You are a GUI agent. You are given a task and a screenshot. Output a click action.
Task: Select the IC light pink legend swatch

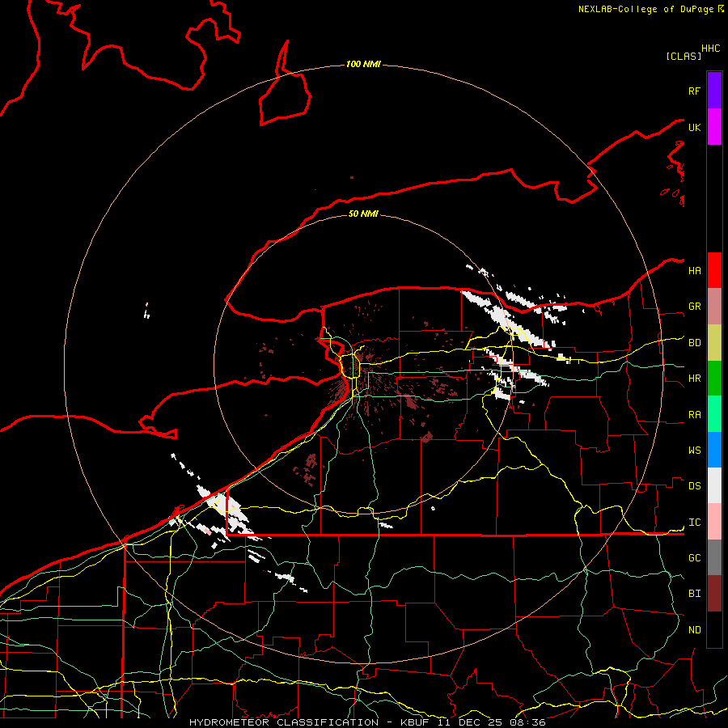(714, 522)
